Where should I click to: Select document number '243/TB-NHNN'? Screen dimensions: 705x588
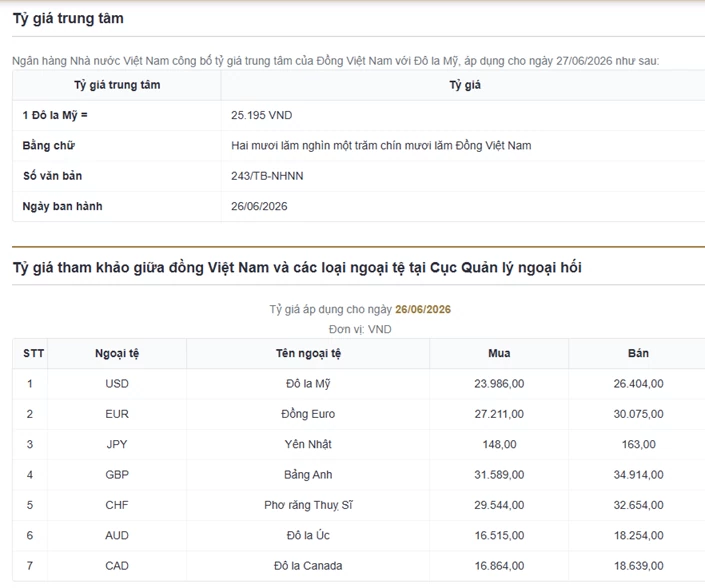[267, 176]
